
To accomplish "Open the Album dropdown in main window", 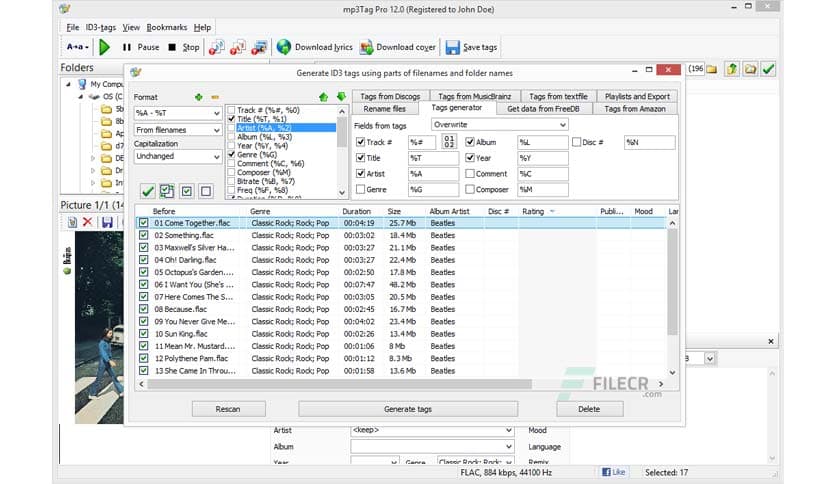I will [509, 447].
